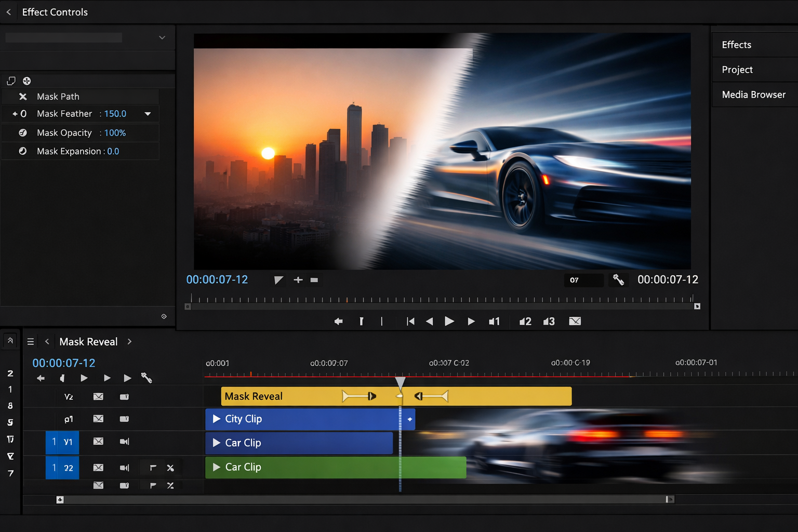Switch to the Effects tab

pos(736,45)
